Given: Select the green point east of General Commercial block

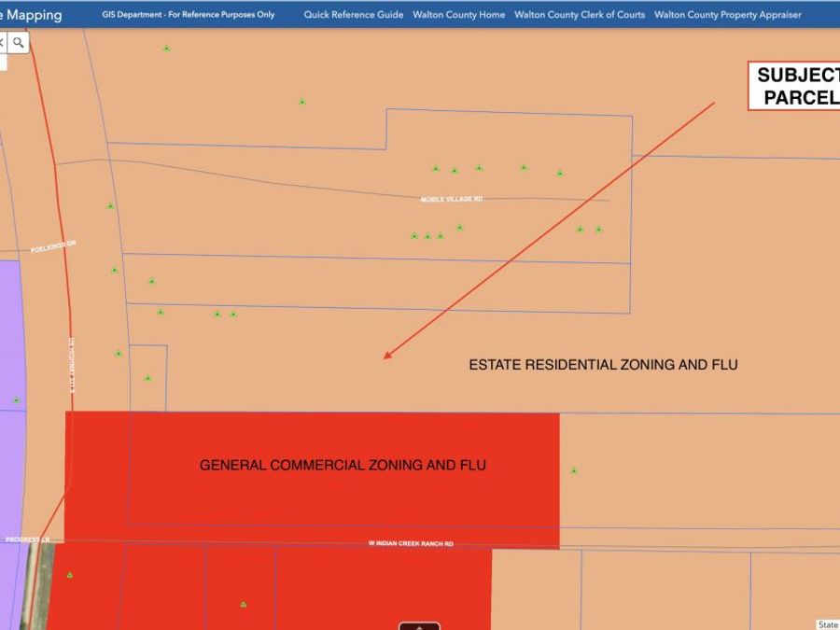Looking at the screenshot, I should pos(574,471).
